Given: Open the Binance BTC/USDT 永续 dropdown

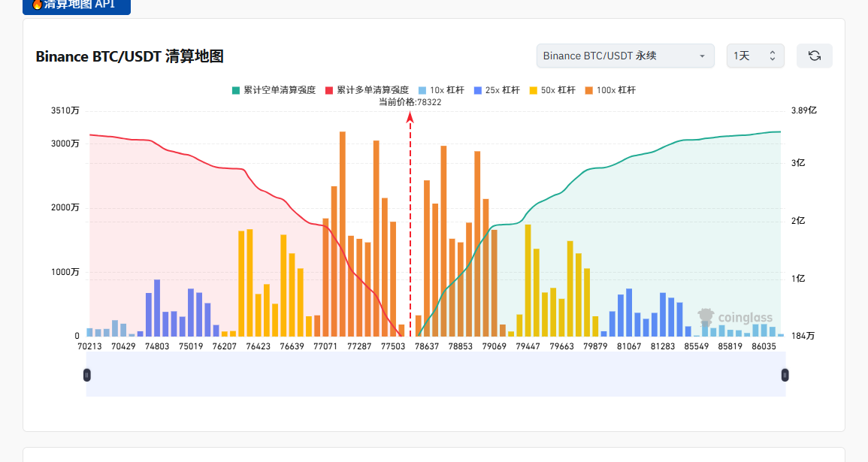Looking at the screenshot, I should [x=625, y=56].
